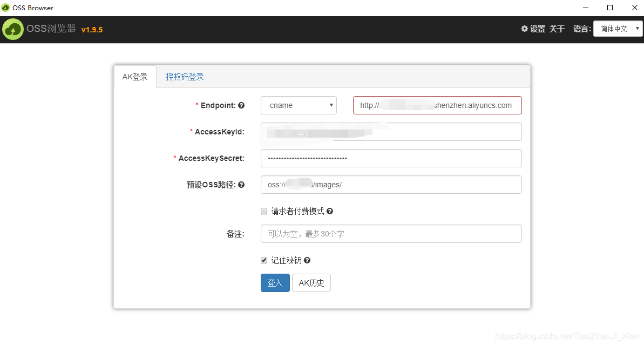Uncheck the 记住秘钥 checkbox
This screenshot has height=346, width=644.
click(264, 261)
